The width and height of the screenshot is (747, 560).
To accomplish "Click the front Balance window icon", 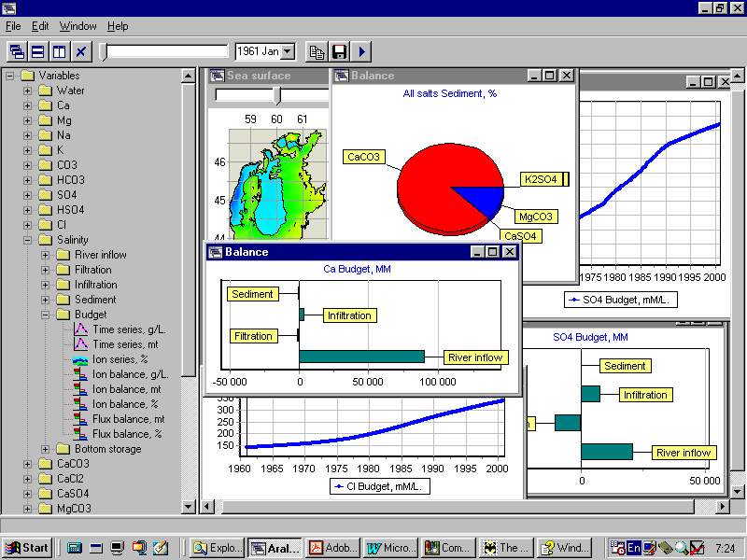I will click(x=216, y=252).
